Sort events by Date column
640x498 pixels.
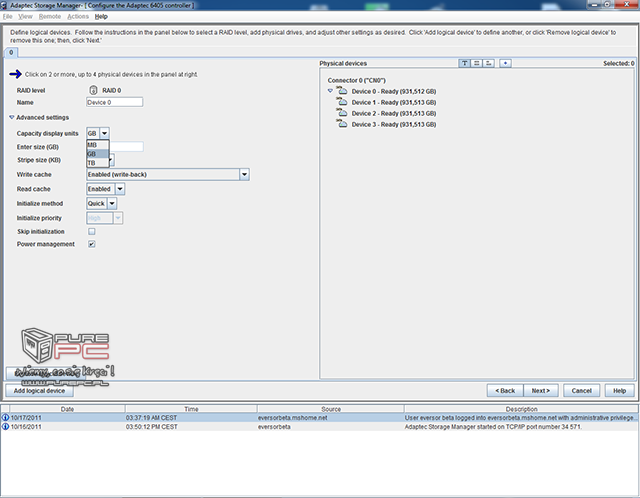click(67, 409)
